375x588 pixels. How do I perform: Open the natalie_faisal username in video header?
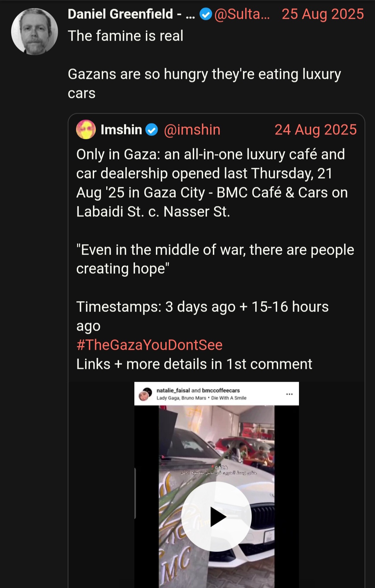tap(173, 390)
